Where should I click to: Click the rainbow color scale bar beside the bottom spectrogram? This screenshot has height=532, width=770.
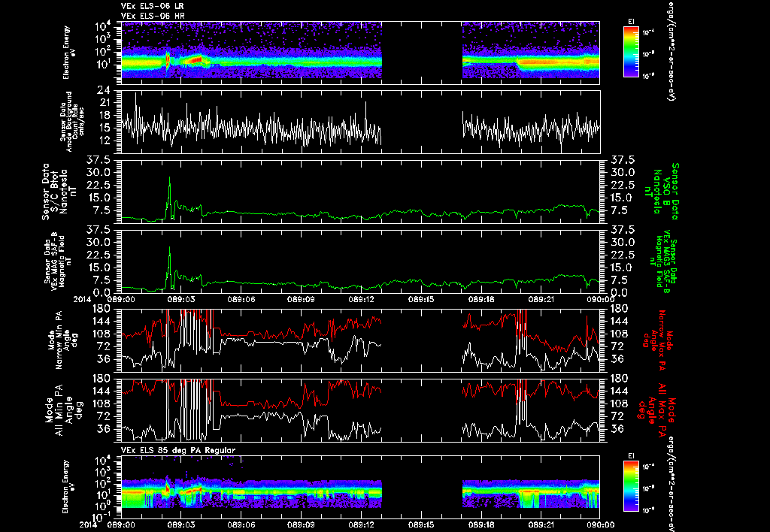point(631,486)
